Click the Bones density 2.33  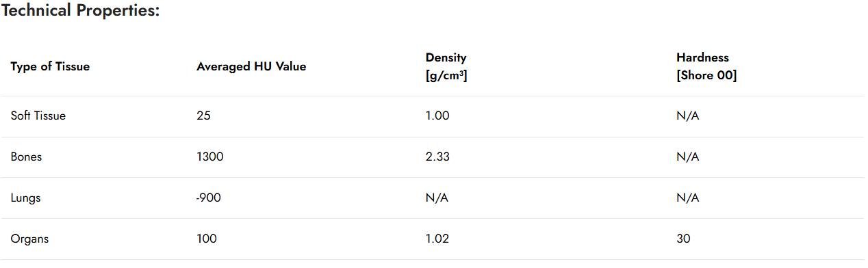[x=437, y=157]
